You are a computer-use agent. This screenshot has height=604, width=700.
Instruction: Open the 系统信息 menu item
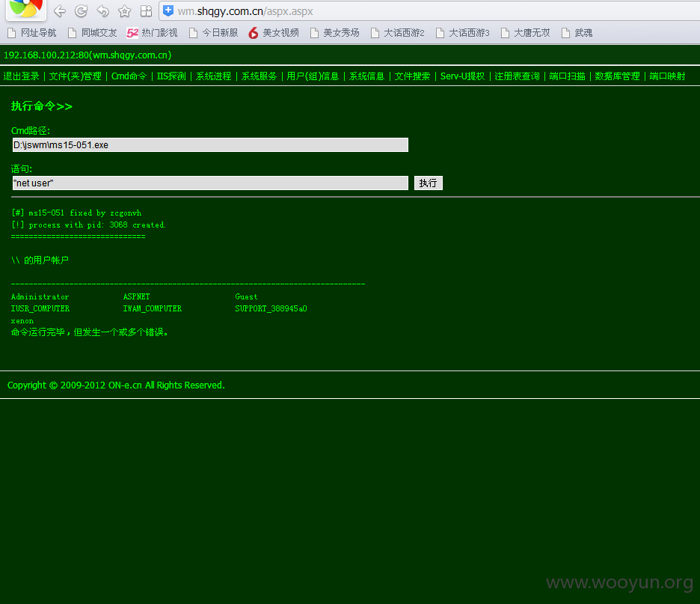[366, 76]
